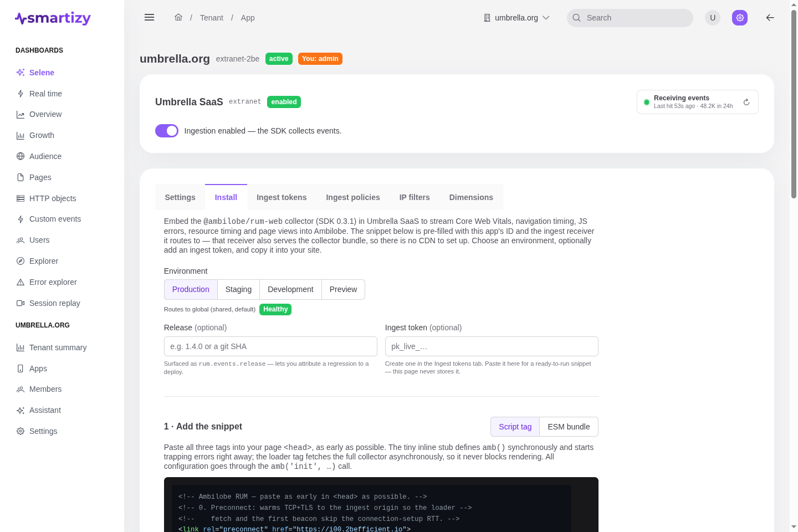
Task: Open the Tenant breadcrumb link
Action: (x=212, y=18)
